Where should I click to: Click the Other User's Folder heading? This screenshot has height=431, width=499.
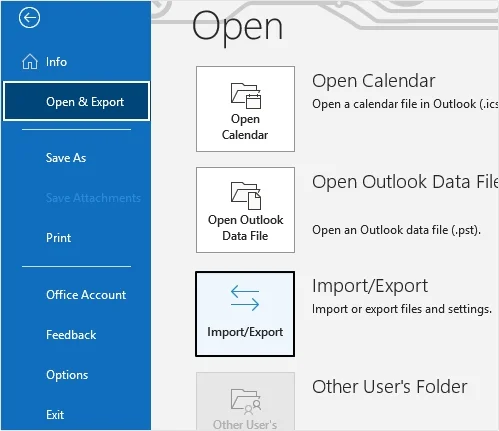pos(390,387)
